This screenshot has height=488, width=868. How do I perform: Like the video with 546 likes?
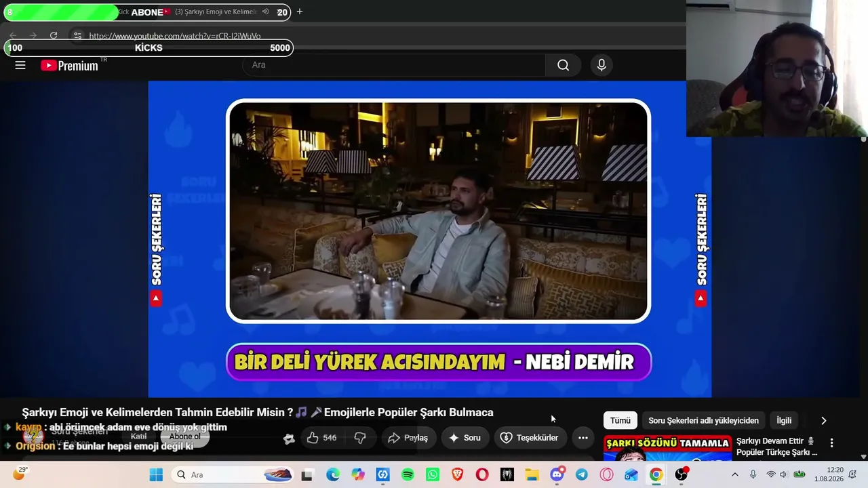point(321,438)
